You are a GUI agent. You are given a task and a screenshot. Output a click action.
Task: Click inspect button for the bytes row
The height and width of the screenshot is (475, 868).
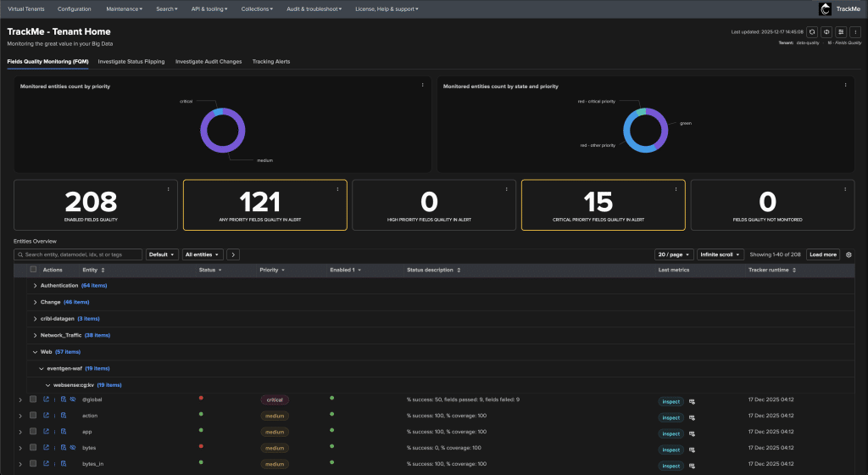click(670, 449)
